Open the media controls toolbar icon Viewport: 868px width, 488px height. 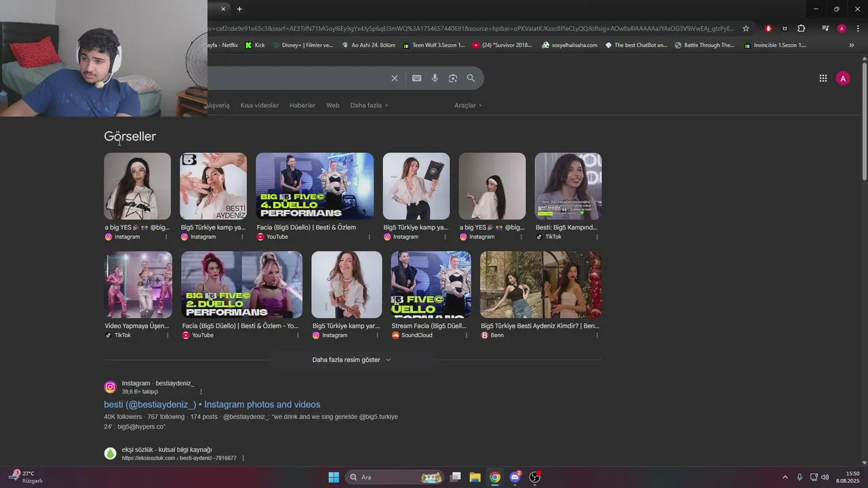(x=825, y=28)
